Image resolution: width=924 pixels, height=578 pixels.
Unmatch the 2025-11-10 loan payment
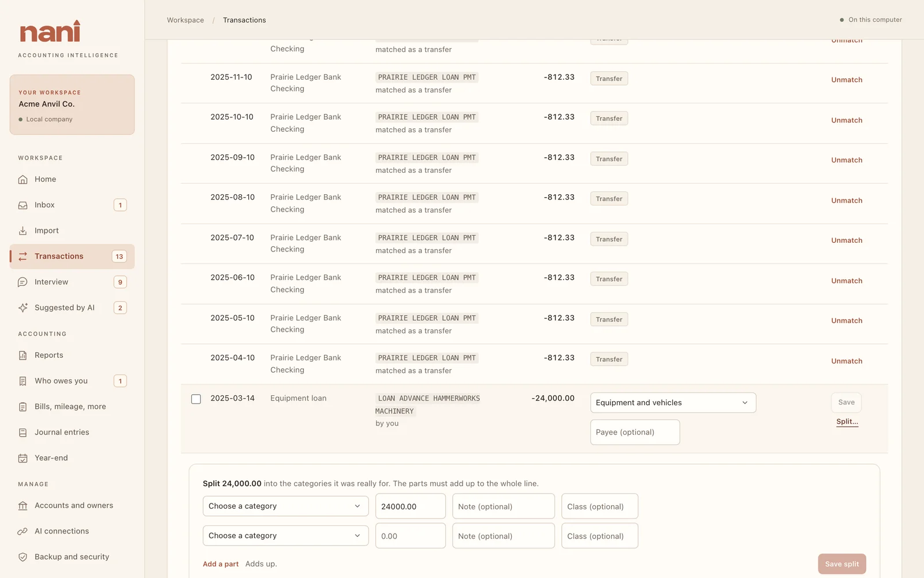coord(847,80)
